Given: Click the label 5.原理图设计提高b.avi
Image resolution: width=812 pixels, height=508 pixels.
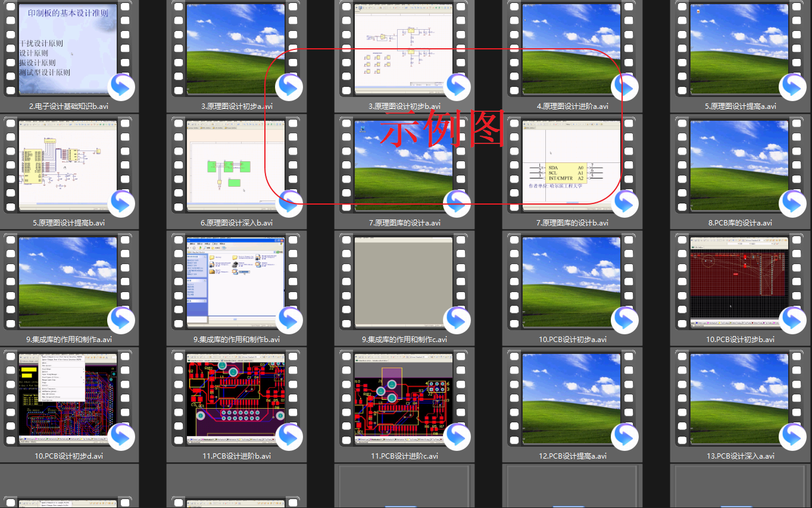Looking at the screenshot, I should [x=69, y=223].
